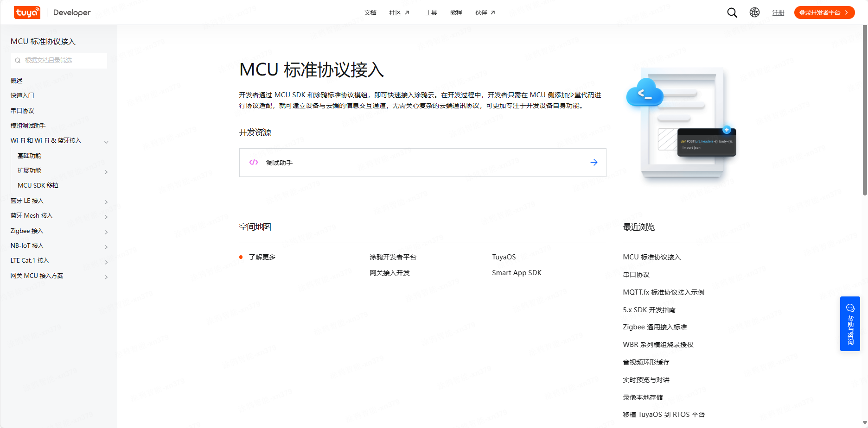Open recent item 录像本地存储
This screenshot has height=428, width=868.
[x=643, y=397]
